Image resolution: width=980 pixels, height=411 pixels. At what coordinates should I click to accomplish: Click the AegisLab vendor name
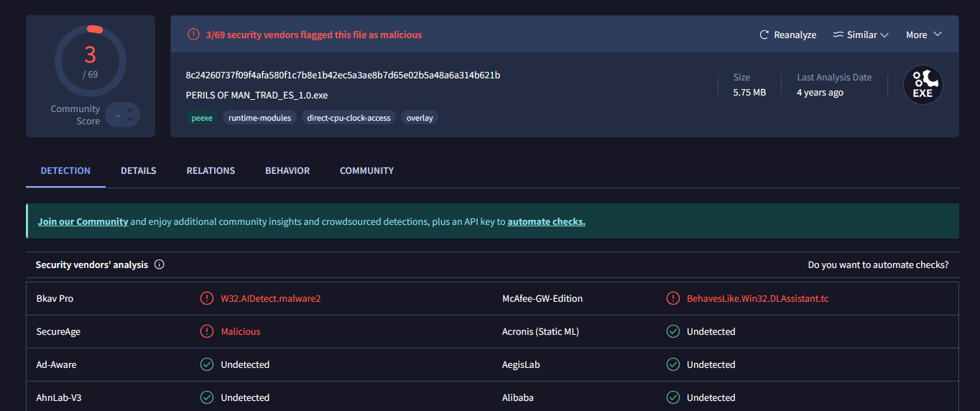click(521, 364)
